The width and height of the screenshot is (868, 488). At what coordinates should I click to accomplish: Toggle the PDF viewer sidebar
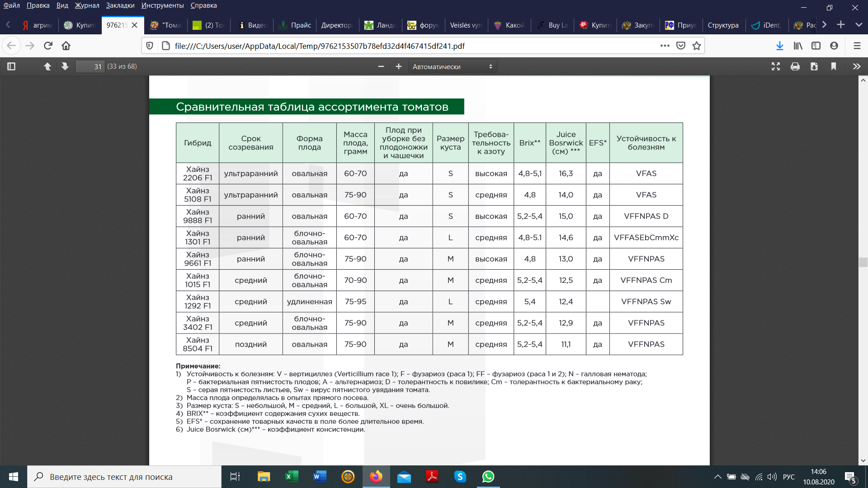click(11, 66)
